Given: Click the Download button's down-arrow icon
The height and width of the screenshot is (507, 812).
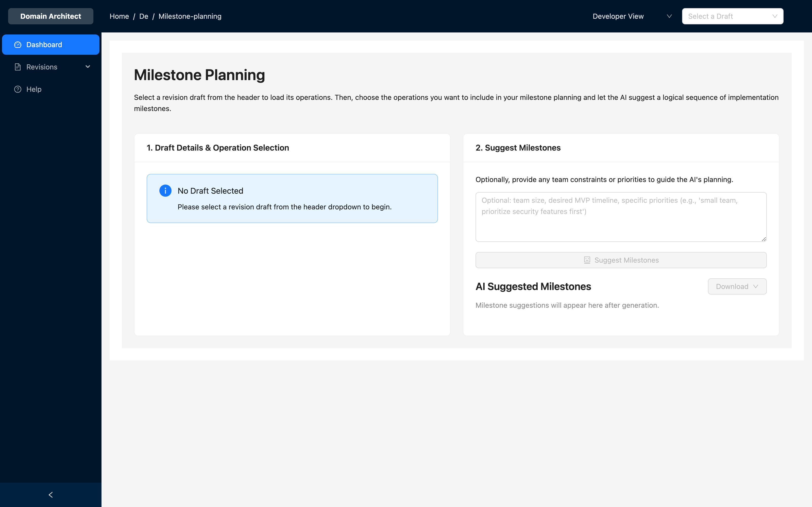Looking at the screenshot, I should [x=756, y=286].
